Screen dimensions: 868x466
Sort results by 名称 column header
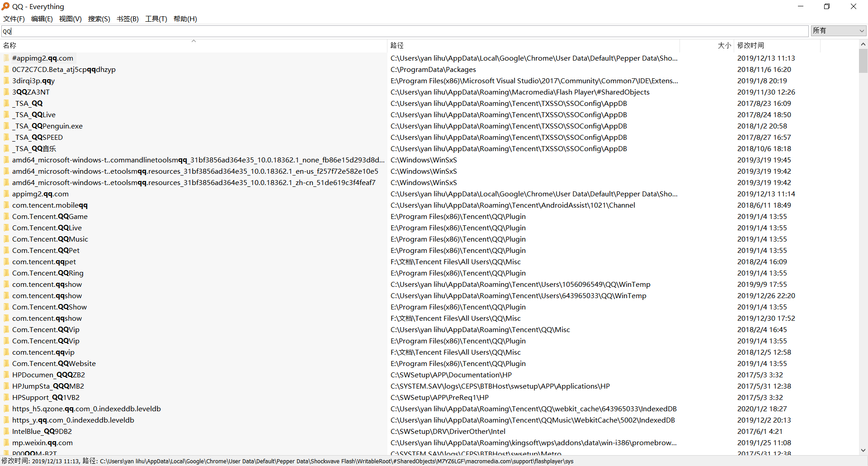(10, 45)
